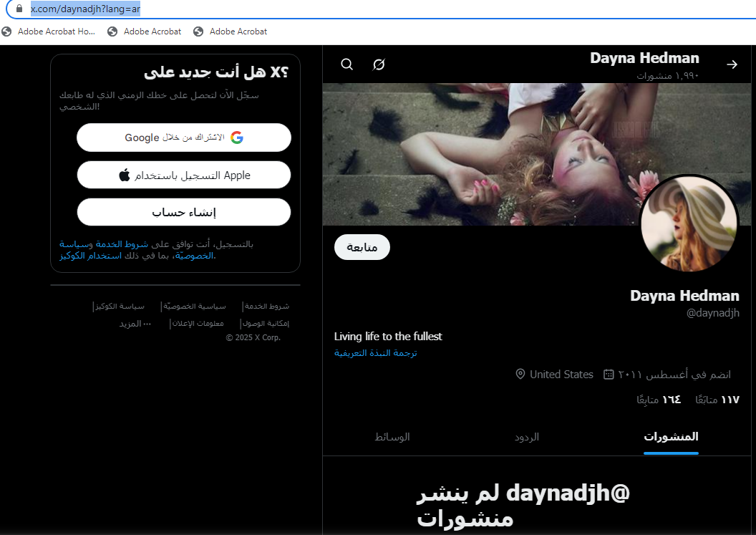Click the United States location text
756x535 pixels.
pos(561,375)
